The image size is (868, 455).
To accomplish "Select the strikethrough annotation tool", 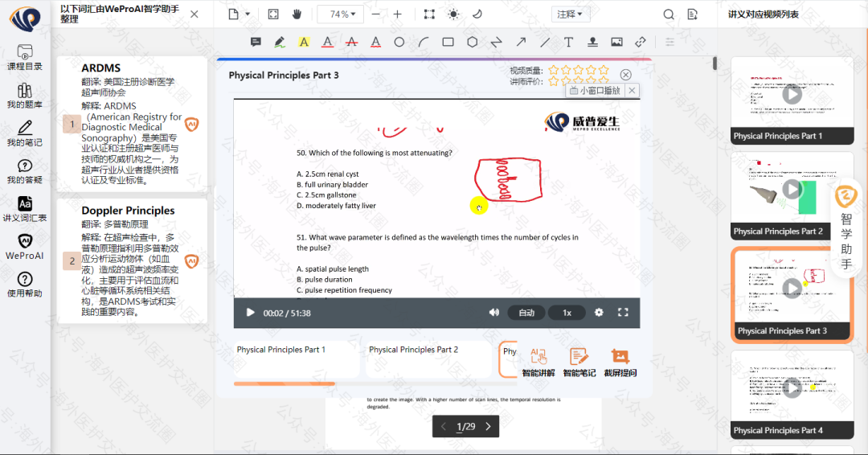I will click(351, 42).
